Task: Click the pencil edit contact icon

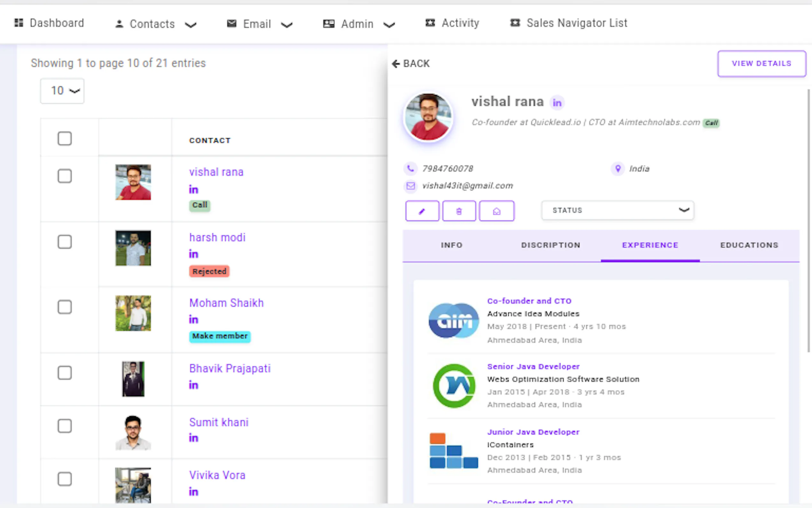Action: point(422,211)
